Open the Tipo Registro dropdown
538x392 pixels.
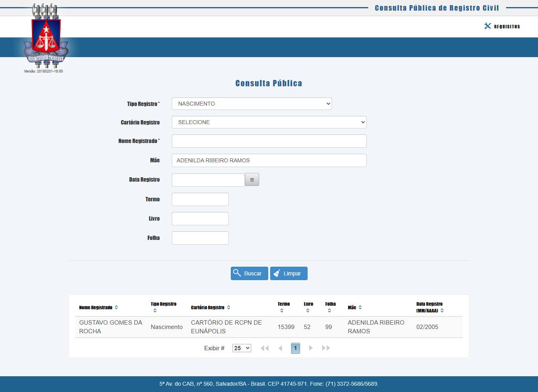point(252,104)
